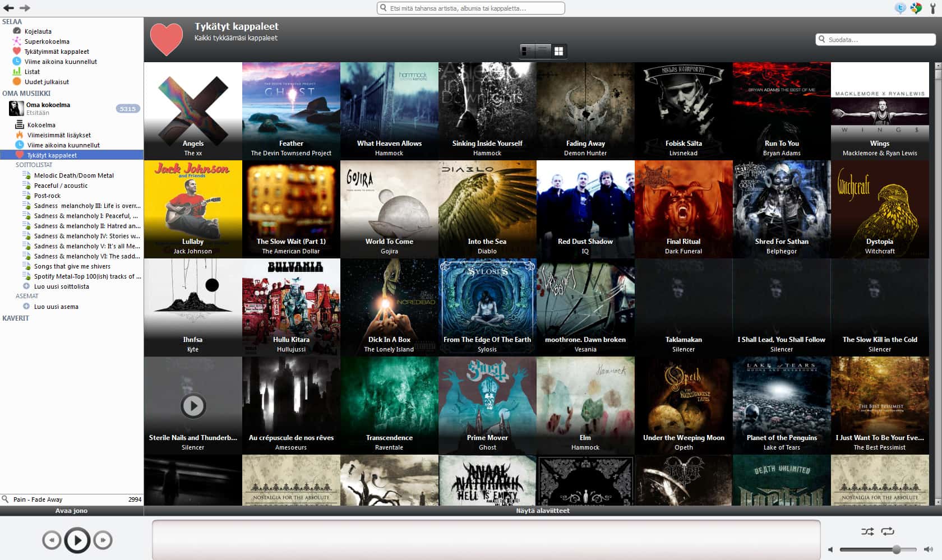Open Prime Mover by Ghost tile

point(487,405)
